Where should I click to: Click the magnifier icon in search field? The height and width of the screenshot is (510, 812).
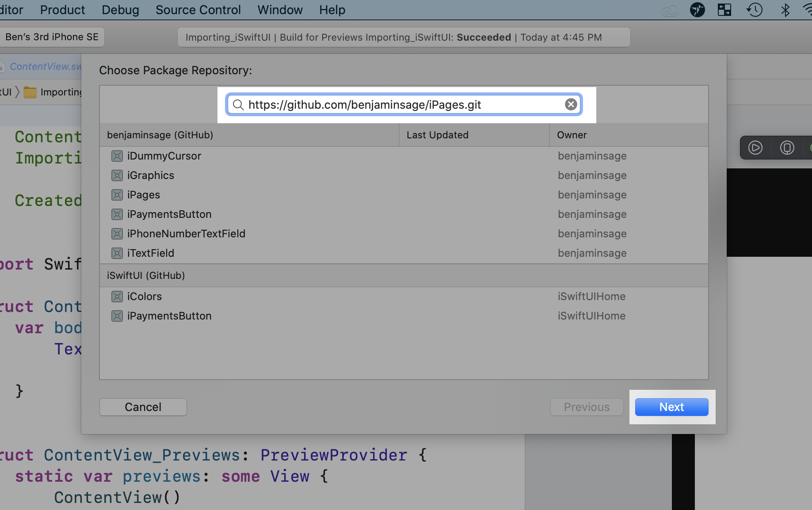coord(238,105)
